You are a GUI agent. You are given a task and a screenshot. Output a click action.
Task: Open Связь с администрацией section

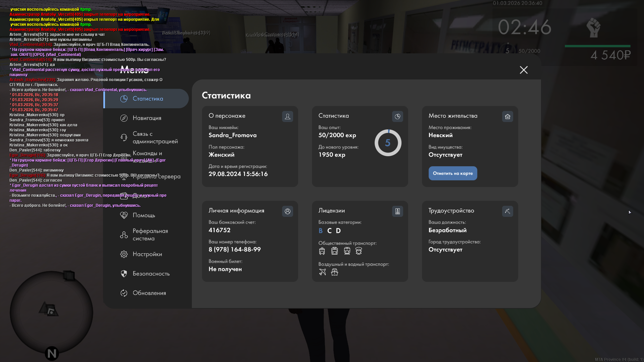[155, 137]
